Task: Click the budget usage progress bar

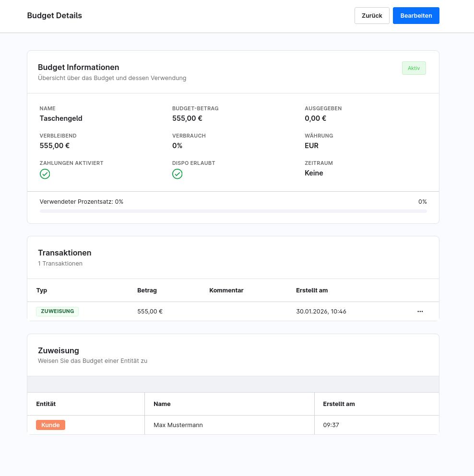Action: click(233, 211)
